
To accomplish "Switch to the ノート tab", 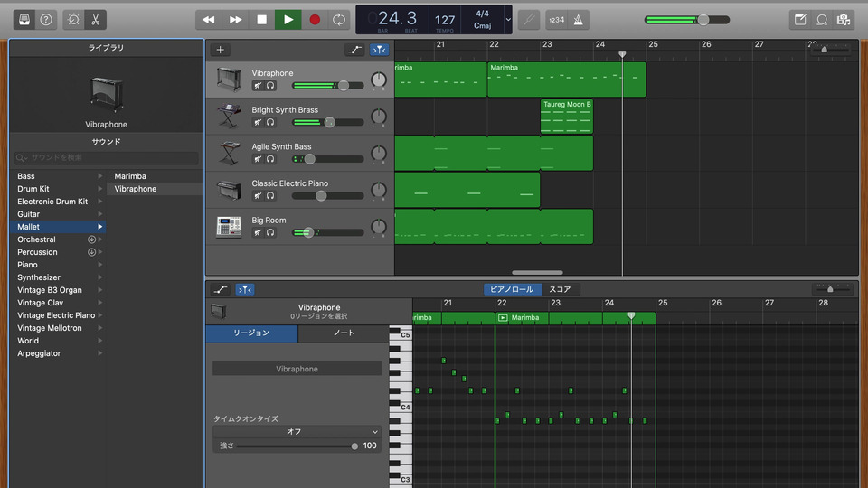I will (344, 333).
